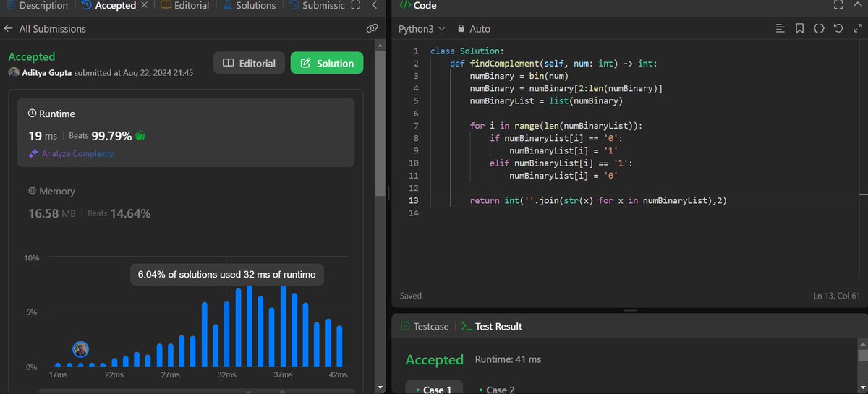The image size is (868, 394).
Task: Click line number 14 in the gutter
Action: pos(414,213)
